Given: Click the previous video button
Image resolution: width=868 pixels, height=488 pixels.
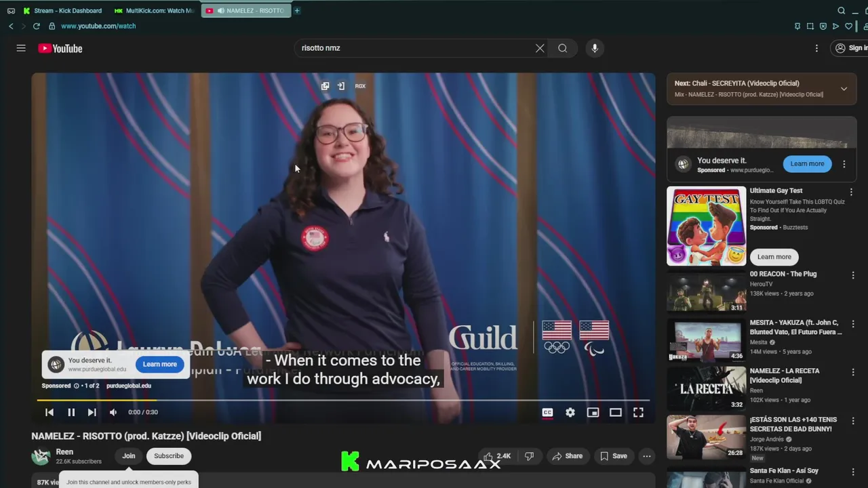Looking at the screenshot, I should pyautogui.click(x=50, y=412).
